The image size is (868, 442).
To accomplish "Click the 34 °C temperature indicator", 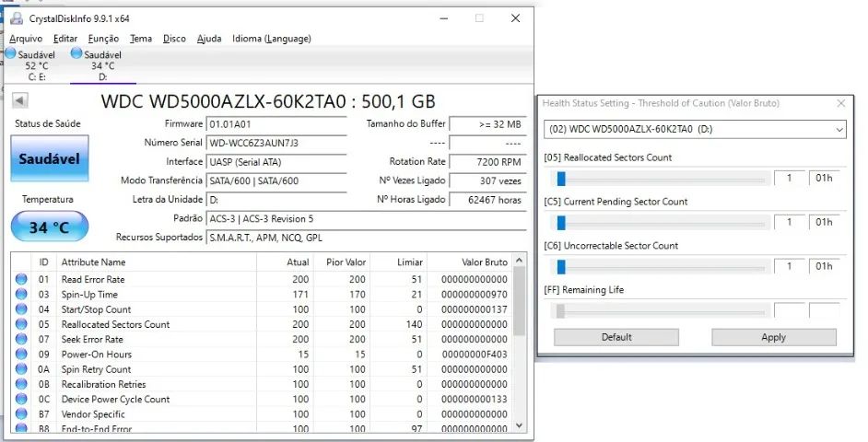I will 49,227.
